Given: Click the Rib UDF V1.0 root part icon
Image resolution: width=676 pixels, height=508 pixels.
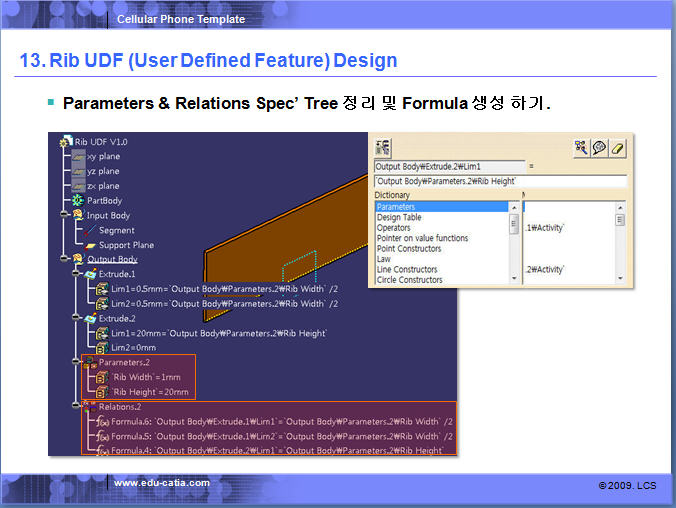Looking at the screenshot, I should tap(66, 141).
